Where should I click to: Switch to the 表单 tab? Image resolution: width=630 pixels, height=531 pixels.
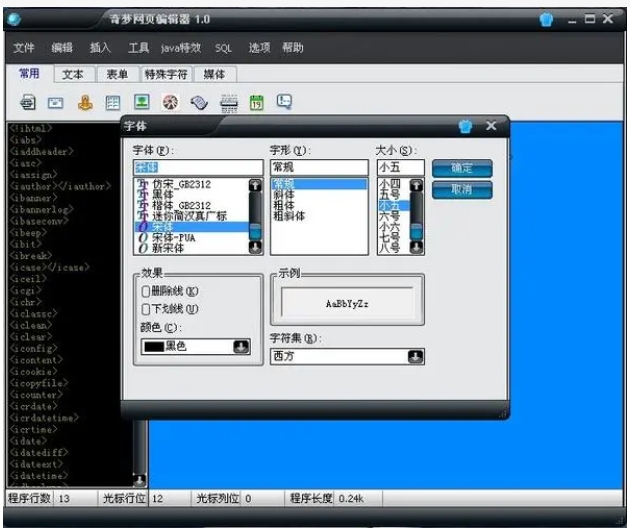coord(118,74)
